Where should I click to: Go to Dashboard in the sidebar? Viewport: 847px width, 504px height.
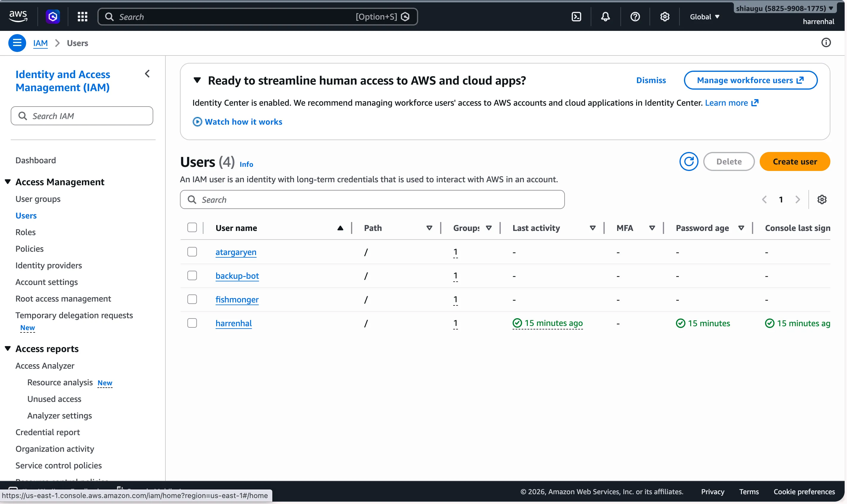(x=36, y=160)
